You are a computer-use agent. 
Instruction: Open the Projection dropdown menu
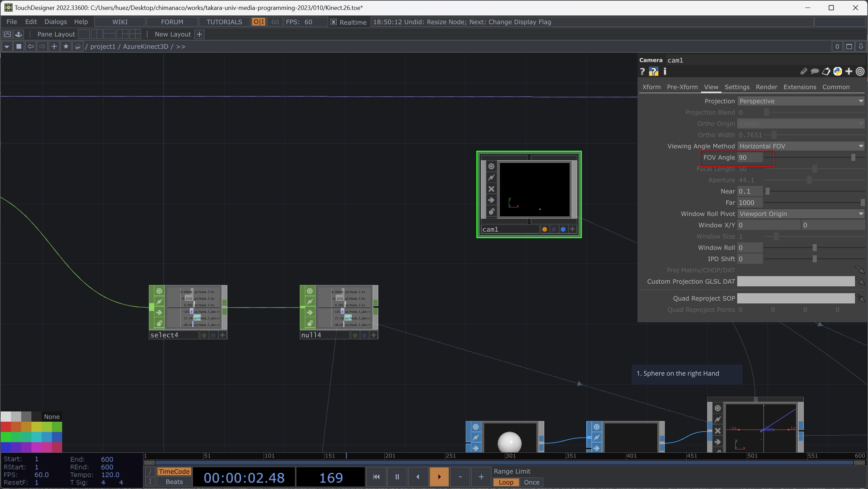click(x=801, y=101)
